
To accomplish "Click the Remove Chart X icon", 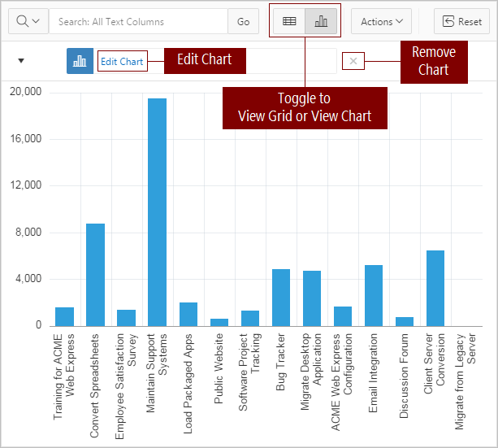I will 353,62.
